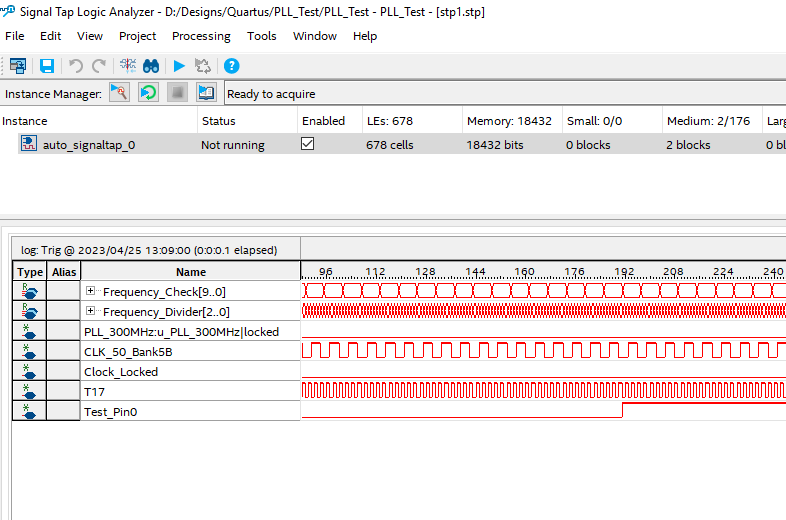The height and width of the screenshot is (520, 786).
Task: Click the 192 marker on the time ruler
Action: [624, 271]
